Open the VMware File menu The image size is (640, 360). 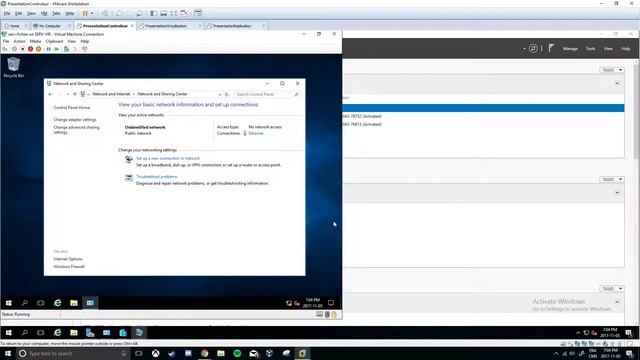pos(7,13)
